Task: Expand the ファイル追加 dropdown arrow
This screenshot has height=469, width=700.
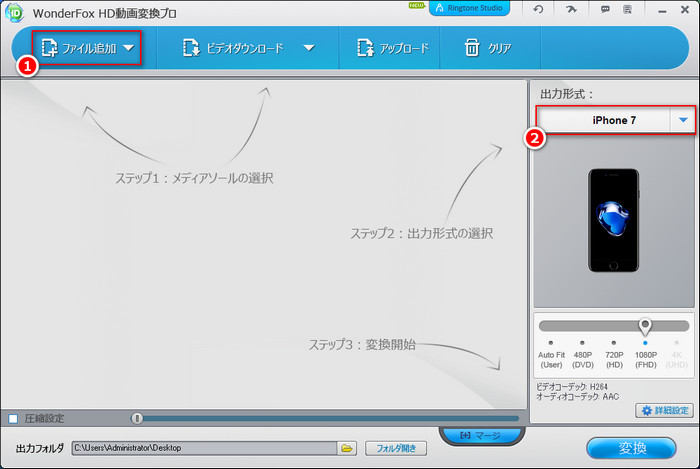Action: pos(129,48)
